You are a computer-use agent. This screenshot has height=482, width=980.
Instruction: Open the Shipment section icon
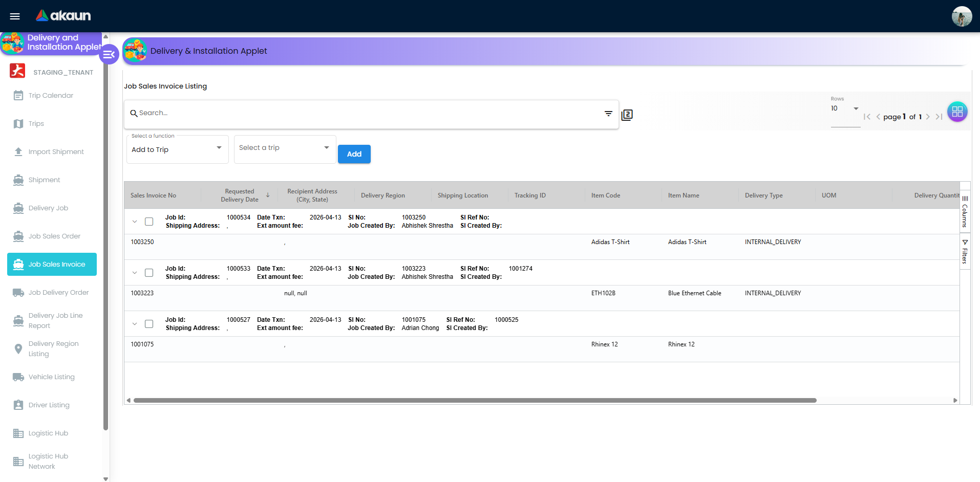point(18,180)
